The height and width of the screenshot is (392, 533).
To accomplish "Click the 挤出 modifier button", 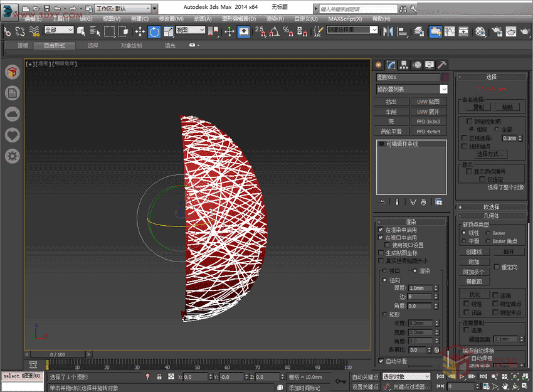I will (x=392, y=102).
